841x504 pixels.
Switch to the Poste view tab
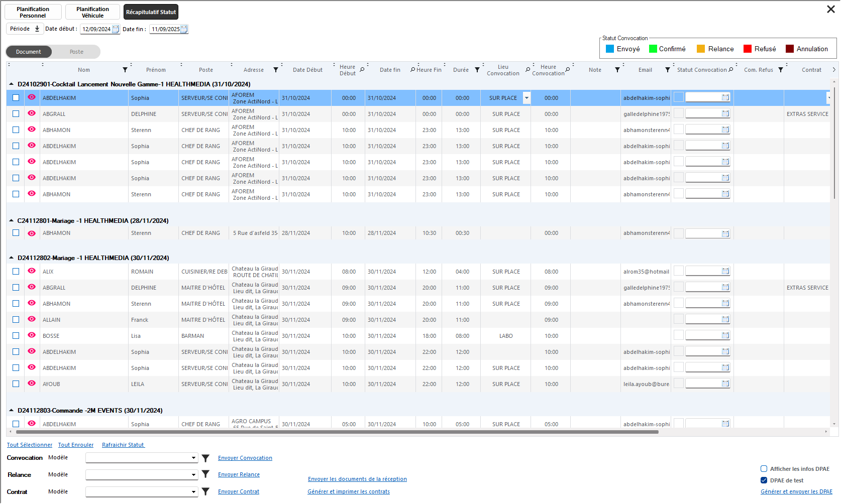click(x=76, y=52)
